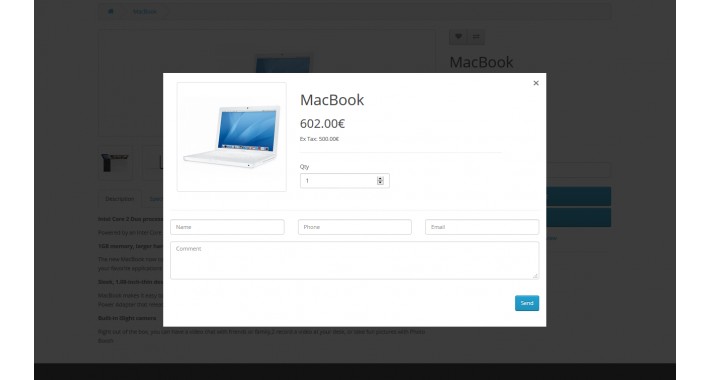
Task: Close the MacBook quick order popup
Action: 536,83
